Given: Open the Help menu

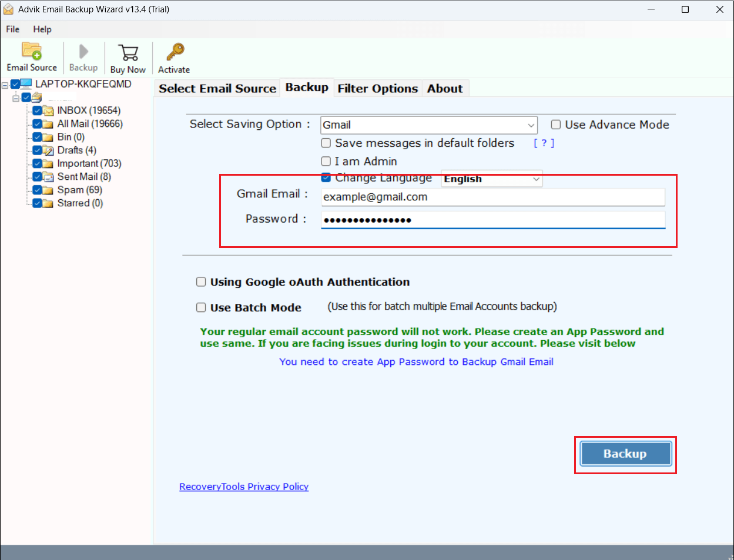Looking at the screenshot, I should [x=42, y=29].
